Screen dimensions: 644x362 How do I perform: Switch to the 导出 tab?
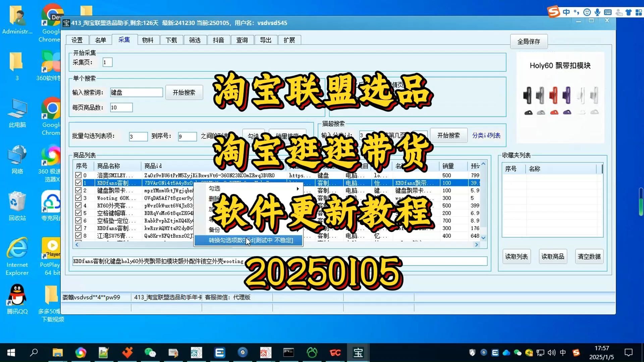tap(265, 40)
